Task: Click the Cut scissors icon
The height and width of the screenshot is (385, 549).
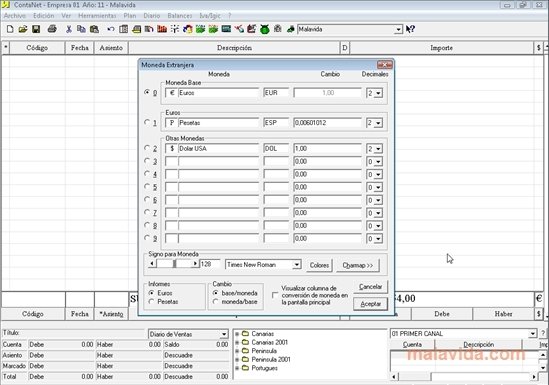Action: tap(69, 29)
